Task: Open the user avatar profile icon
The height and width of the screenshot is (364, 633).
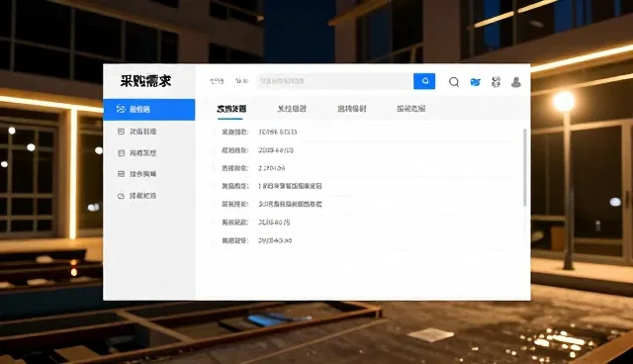Action: tap(516, 82)
